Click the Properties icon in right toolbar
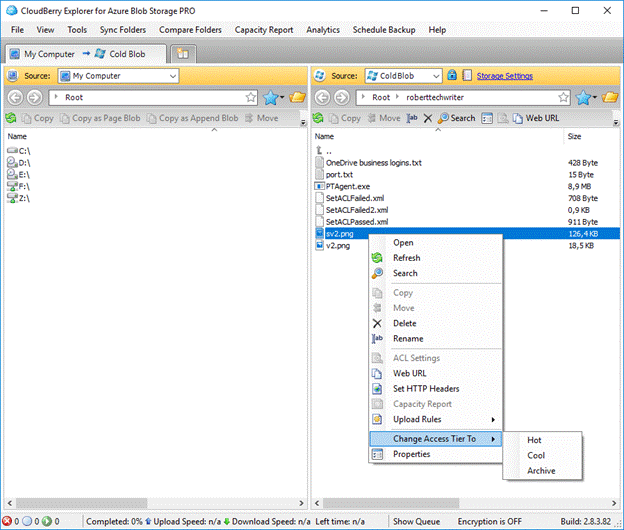624x530 pixels. 487,118
